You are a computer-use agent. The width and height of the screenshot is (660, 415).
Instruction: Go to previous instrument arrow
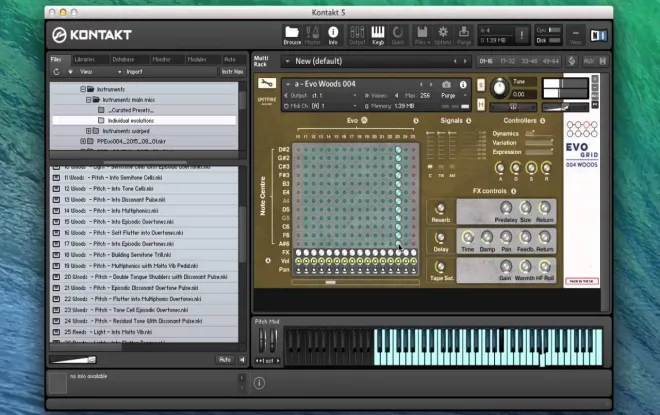(421, 85)
